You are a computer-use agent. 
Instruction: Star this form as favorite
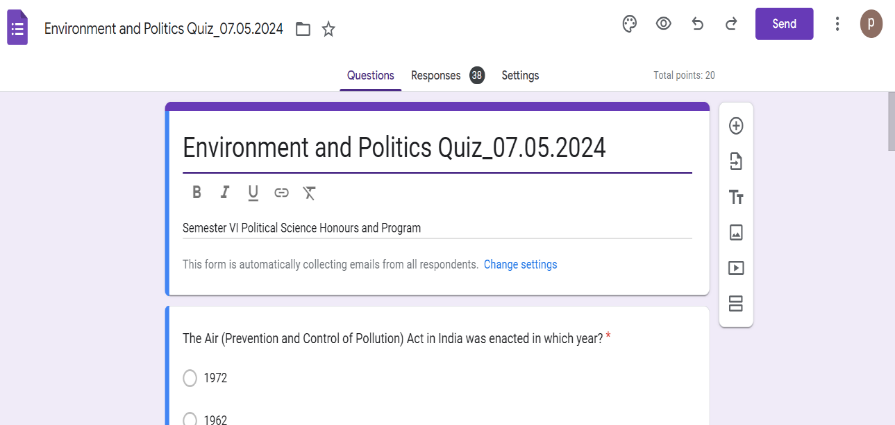click(328, 29)
